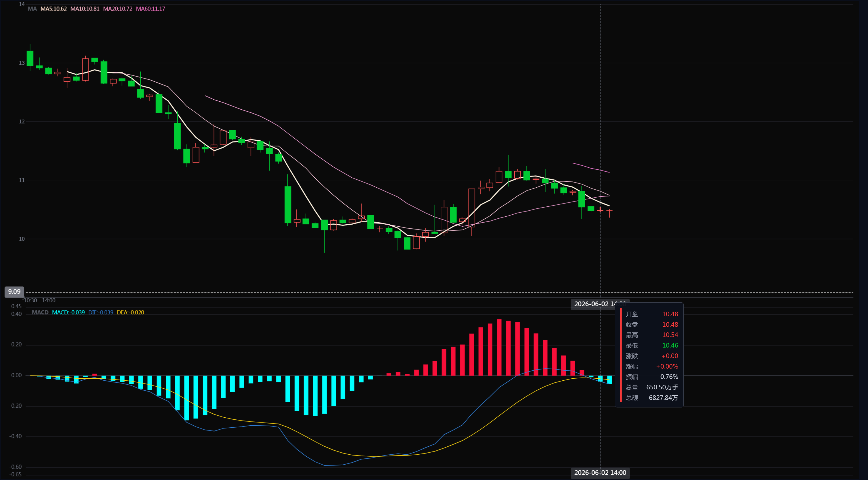The image size is (868, 480).
Task: Click the 涨幅 value "+0.00%"
Action: (x=667, y=366)
